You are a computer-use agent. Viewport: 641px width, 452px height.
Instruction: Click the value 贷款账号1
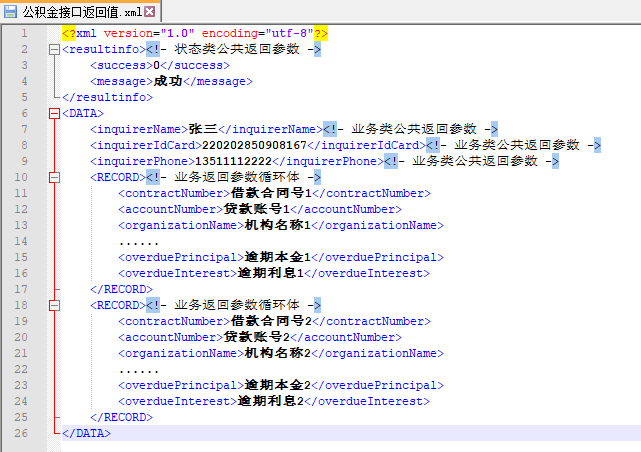tap(257, 209)
